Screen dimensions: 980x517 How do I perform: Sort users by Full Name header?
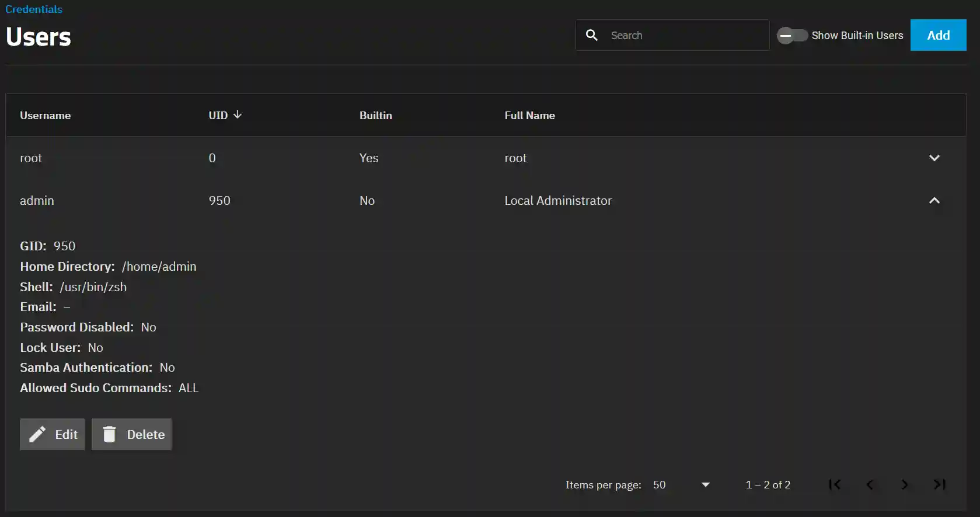(529, 116)
